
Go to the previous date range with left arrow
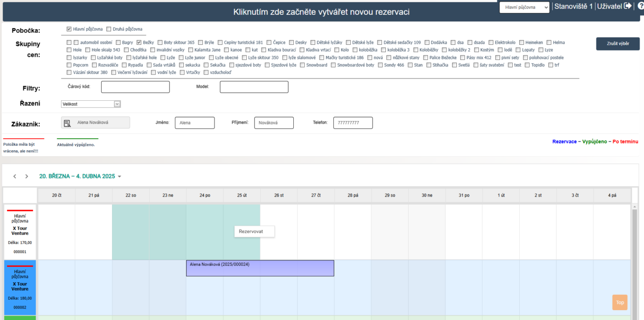point(15,177)
